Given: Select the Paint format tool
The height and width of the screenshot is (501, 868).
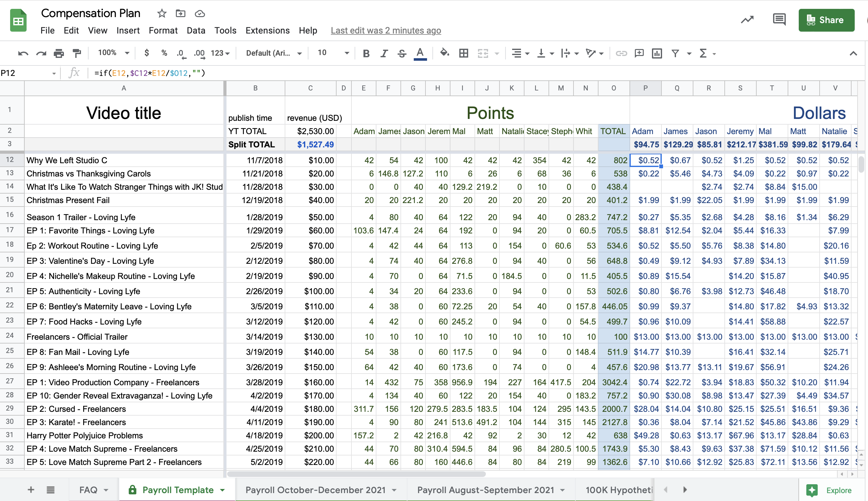Looking at the screenshot, I should (76, 53).
